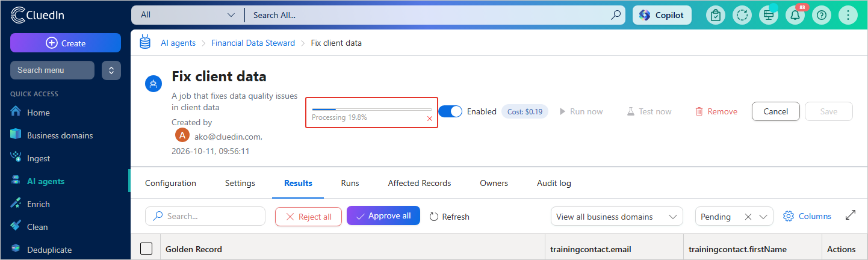
Task: Open the Affected Records tab
Action: [420, 183]
